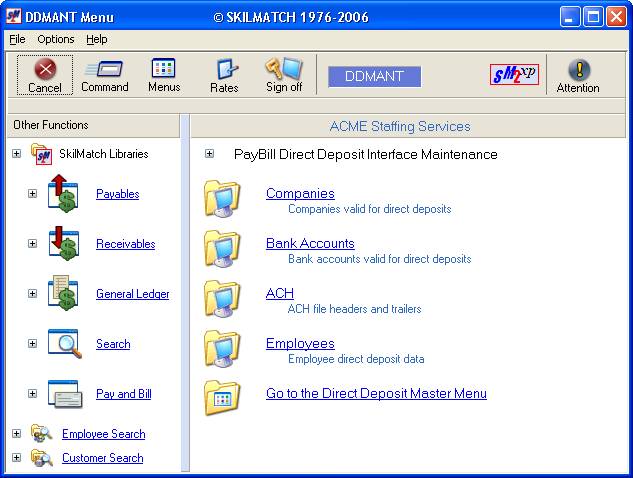Screen dimensions: 633x478
Task: Open the Options menu
Action: point(56,39)
